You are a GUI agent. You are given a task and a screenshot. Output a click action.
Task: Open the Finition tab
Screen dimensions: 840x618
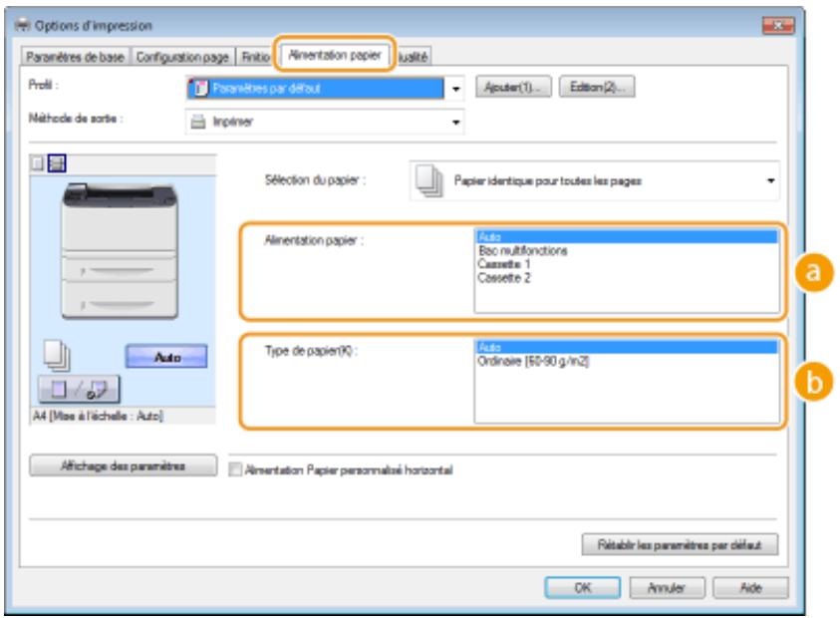(255, 57)
